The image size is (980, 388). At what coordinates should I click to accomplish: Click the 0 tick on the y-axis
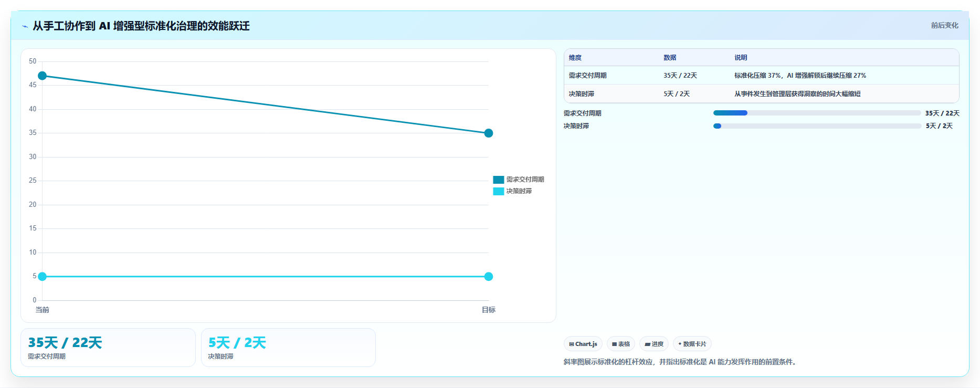35,300
